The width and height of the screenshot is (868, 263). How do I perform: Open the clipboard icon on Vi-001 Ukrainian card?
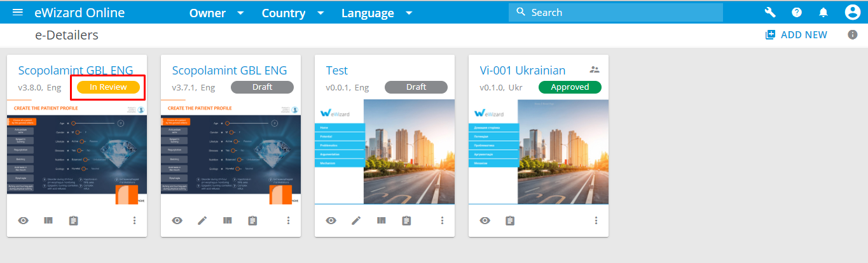click(509, 220)
